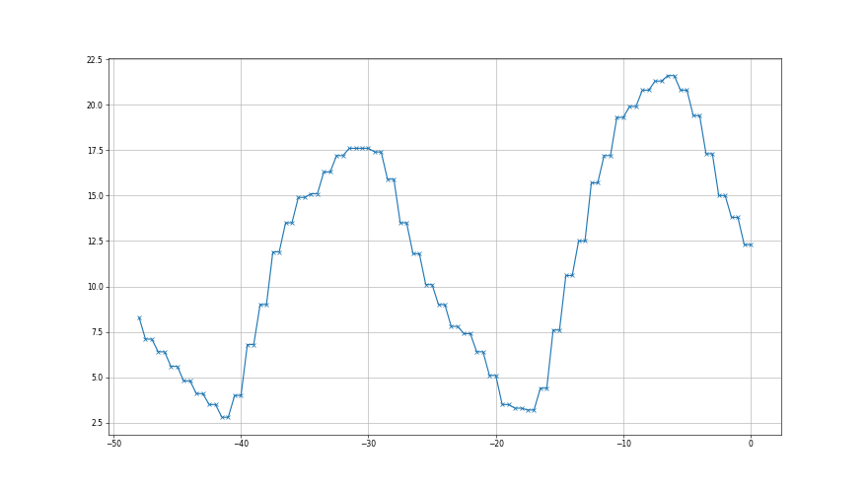The height and width of the screenshot is (488, 868).
Task: Select the 15.0 y-axis tick label
Action: (x=94, y=196)
